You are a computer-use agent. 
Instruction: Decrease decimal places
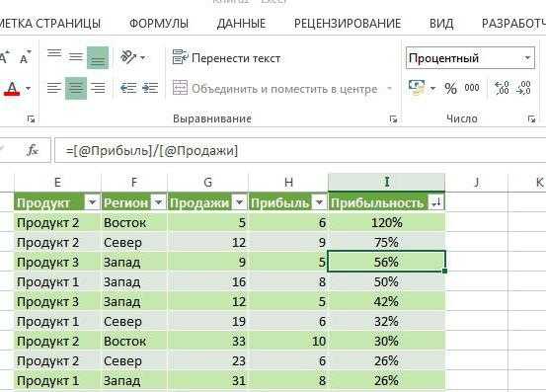pos(524,88)
